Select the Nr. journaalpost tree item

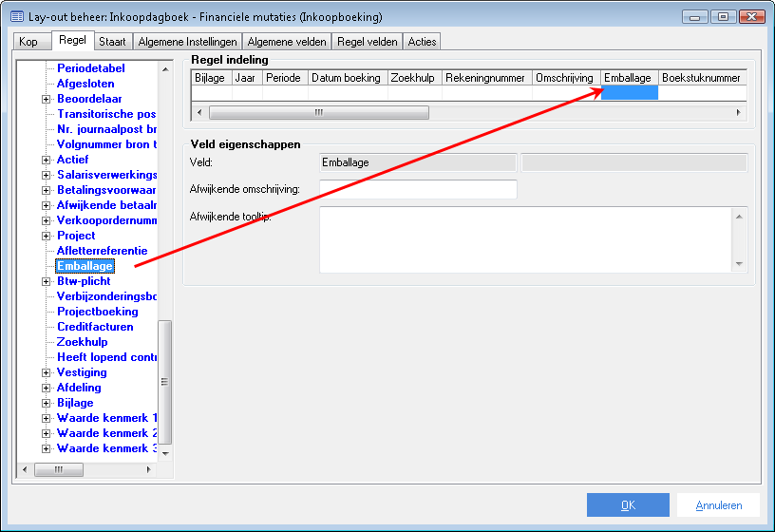click(x=106, y=129)
